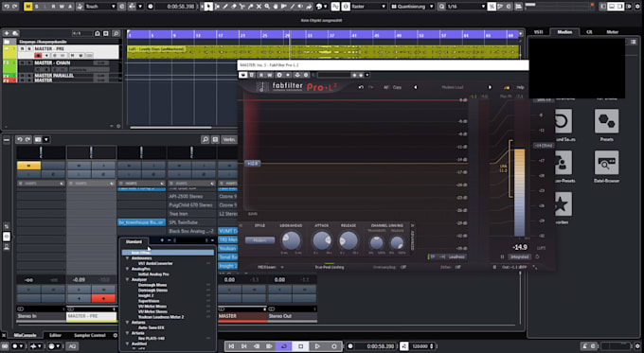This screenshot has height=353, width=644.
Task: Open the Presets tile in Medien panel
Action: 607,121
